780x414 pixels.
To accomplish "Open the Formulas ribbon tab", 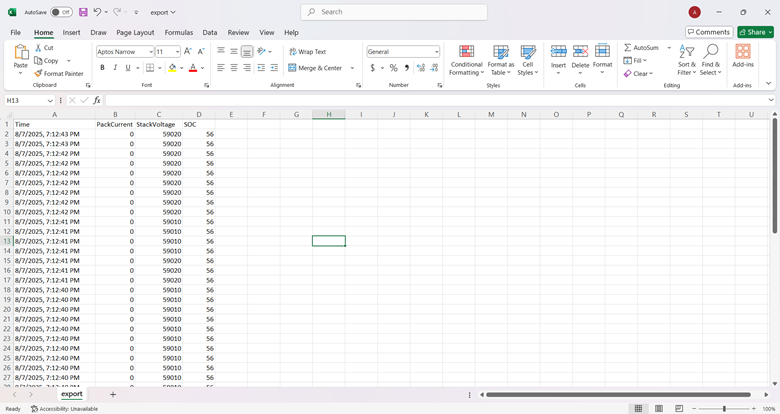I will pos(179,32).
